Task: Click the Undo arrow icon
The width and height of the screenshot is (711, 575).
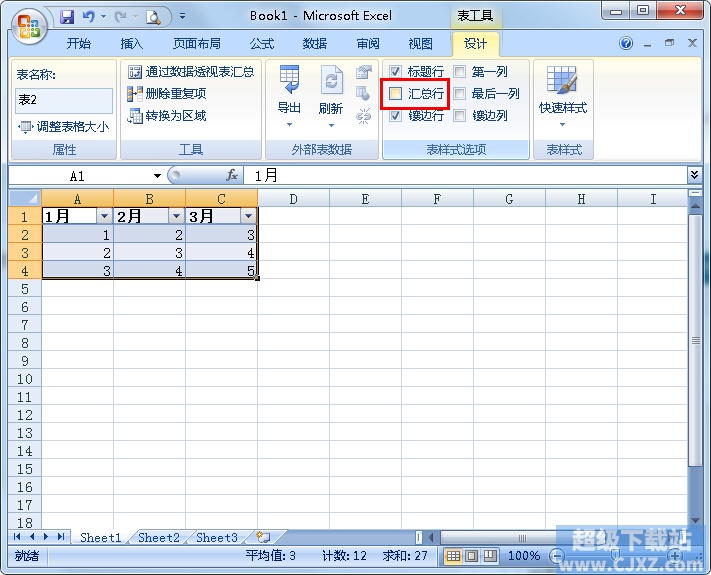Action: [x=88, y=17]
